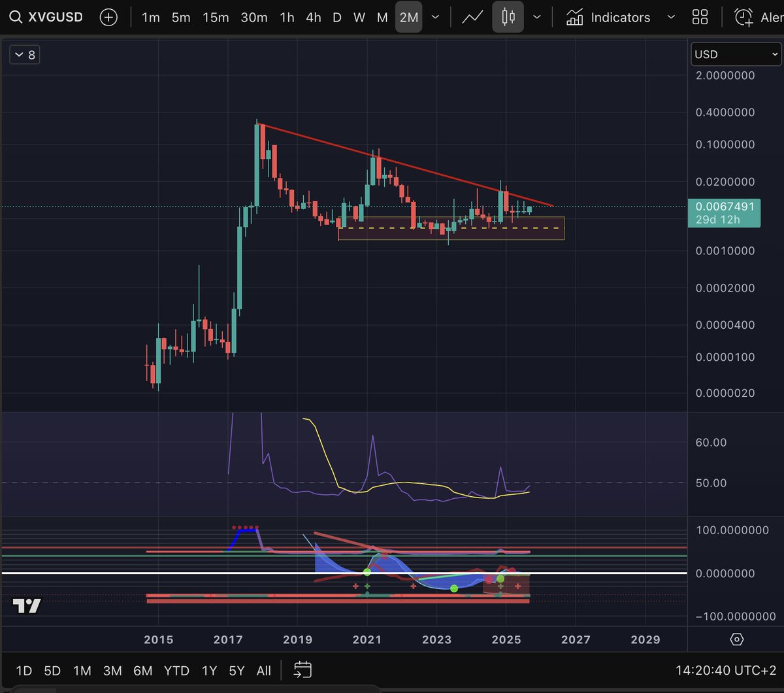The width and height of the screenshot is (784, 693).
Task: Expand the chart style dropdown arrow
Action: pyautogui.click(x=537, y=17)
